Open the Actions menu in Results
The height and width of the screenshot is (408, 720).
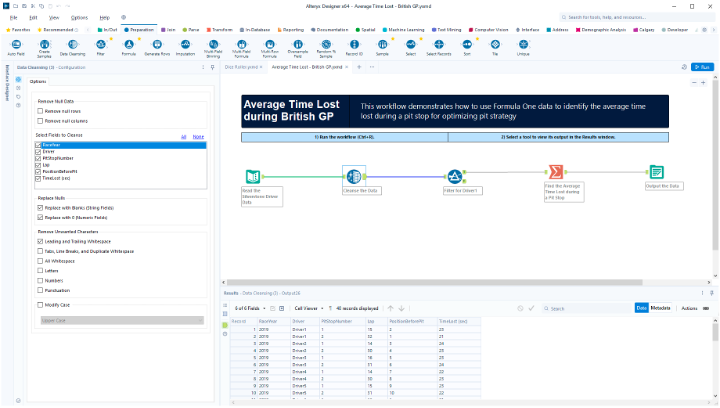tap(689, 308)
